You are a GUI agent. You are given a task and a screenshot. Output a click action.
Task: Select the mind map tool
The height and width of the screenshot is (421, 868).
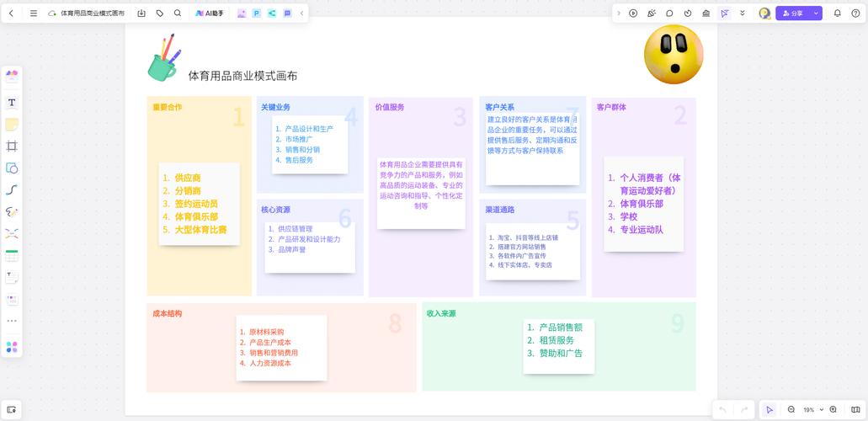click(x=12, y=233)
